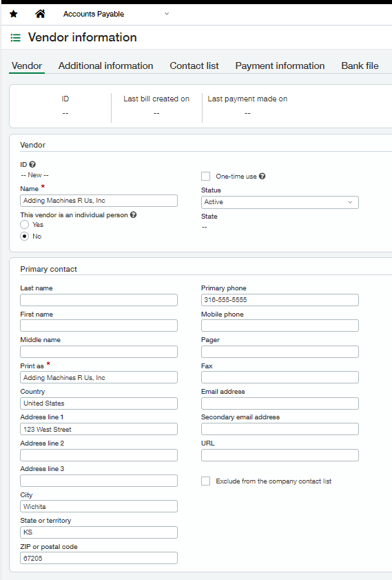Viewport: 392px width, 580px height.
Task: Click the First name field
Action: [x=99, y=326]
